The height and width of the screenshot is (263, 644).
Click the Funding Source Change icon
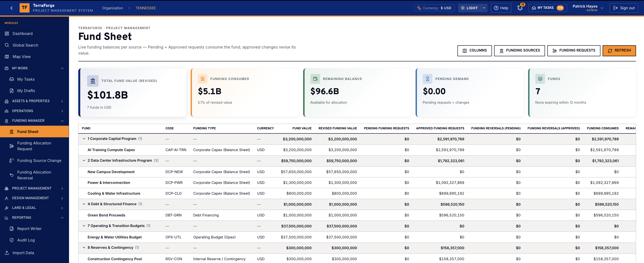11,161
